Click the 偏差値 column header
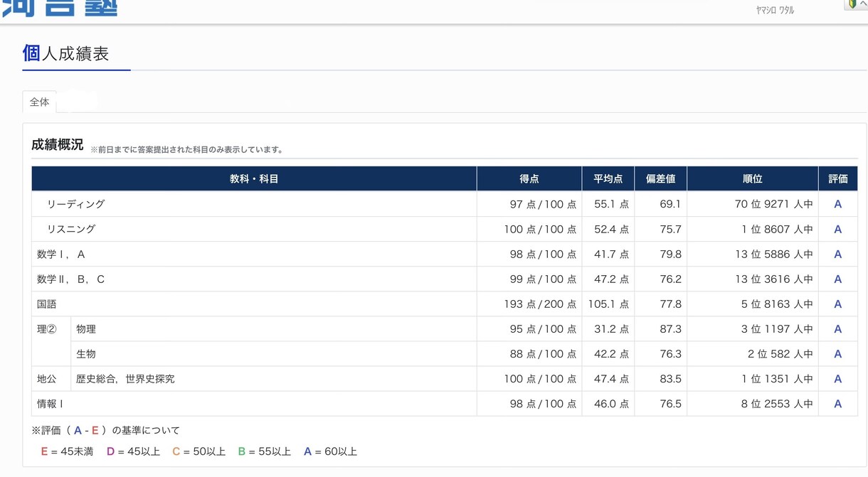 (660, 179)
